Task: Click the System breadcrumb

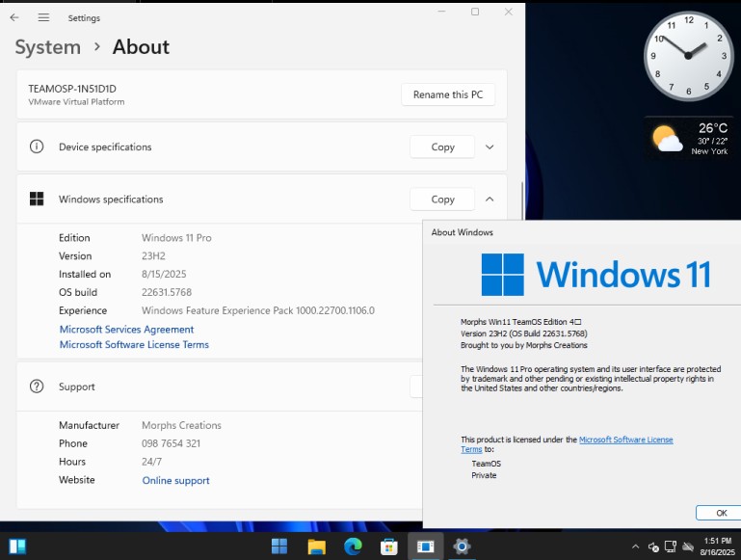Action: 48,47
